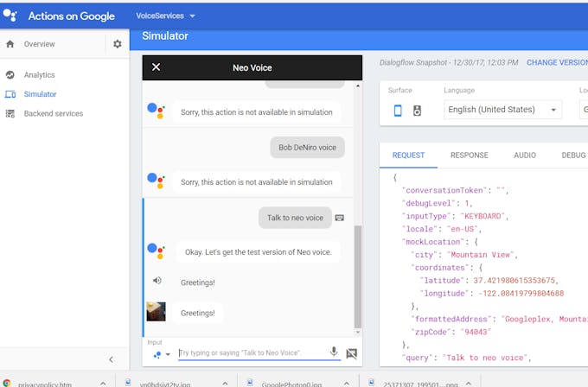Open the 25371307_199501 png download chevron

[x=469, y=384]
